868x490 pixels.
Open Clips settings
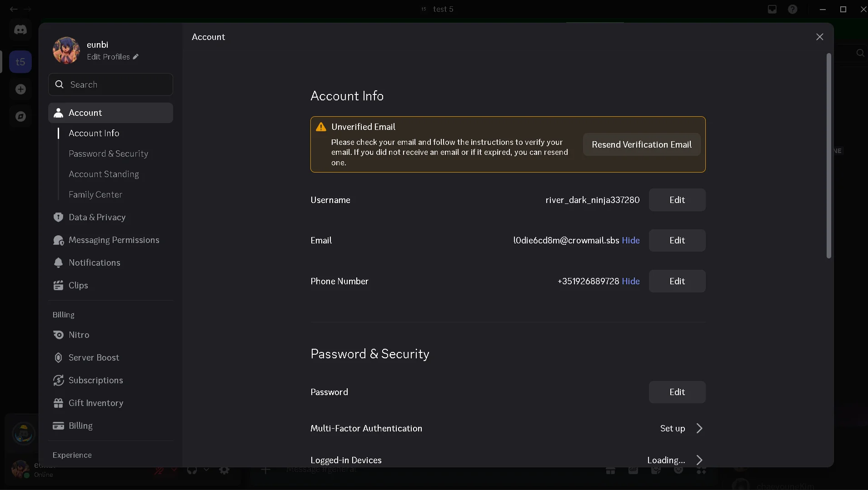(x=110, y=285)
